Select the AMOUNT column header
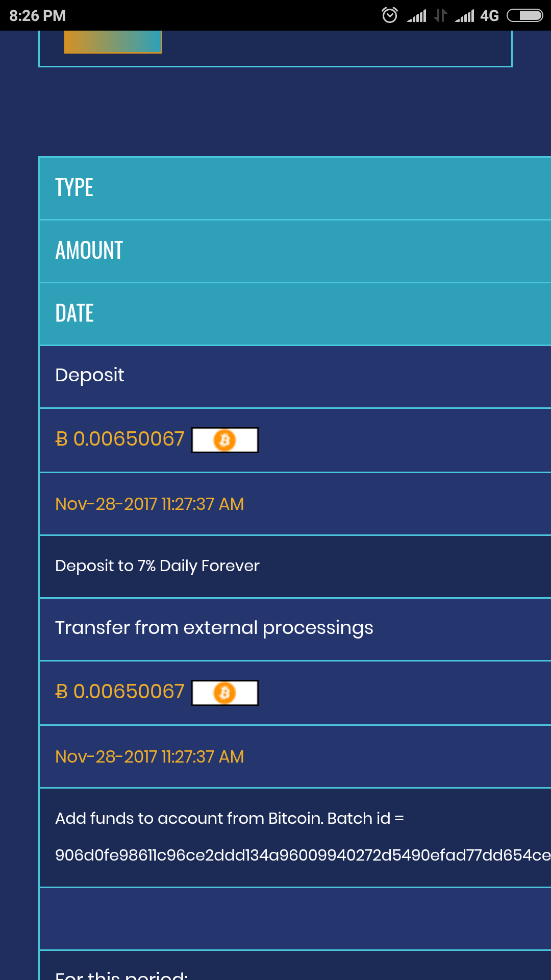The height and width of the screenshot is (980, 551). coord(89,251)
